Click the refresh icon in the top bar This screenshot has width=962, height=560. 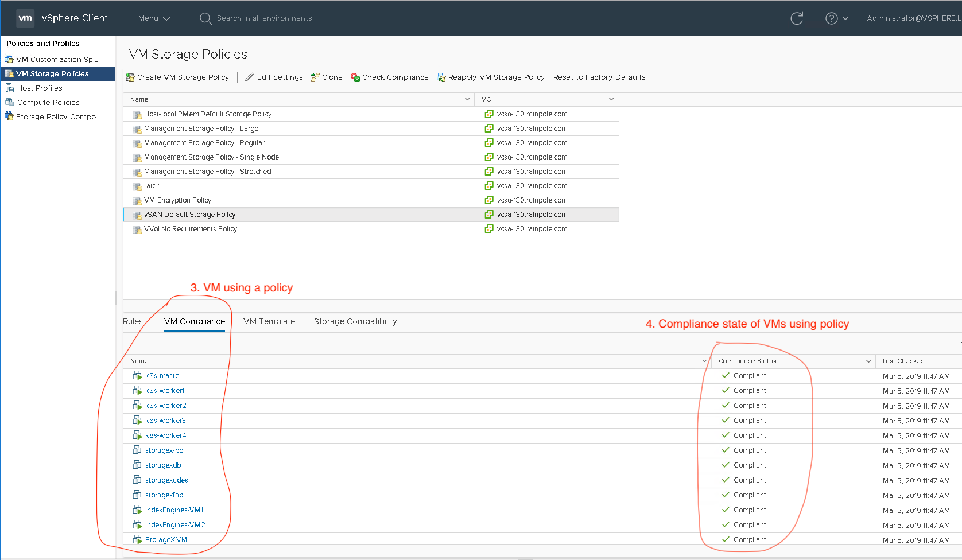(x=797, y=18)
